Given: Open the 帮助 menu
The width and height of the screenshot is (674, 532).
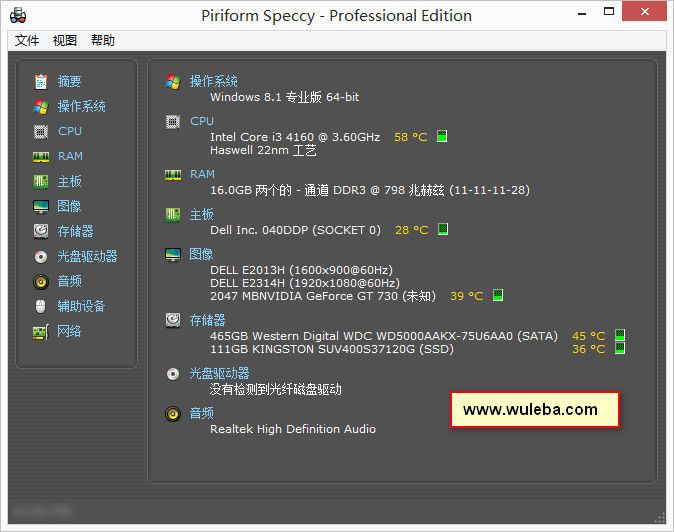Looking at the screenshot, I should (103, 40).
